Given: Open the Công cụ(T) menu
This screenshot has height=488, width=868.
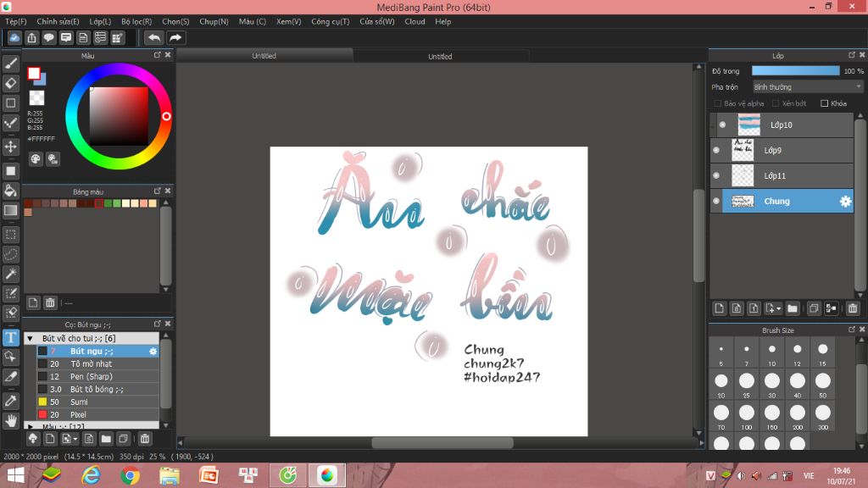Looking at the screenshot, I should click(x=330, y=21).
